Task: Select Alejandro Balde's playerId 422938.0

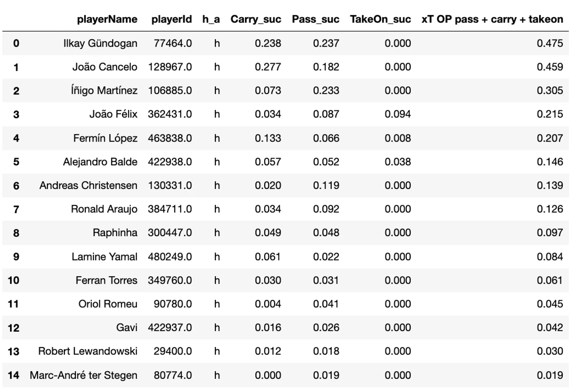Action: point(170,162)
